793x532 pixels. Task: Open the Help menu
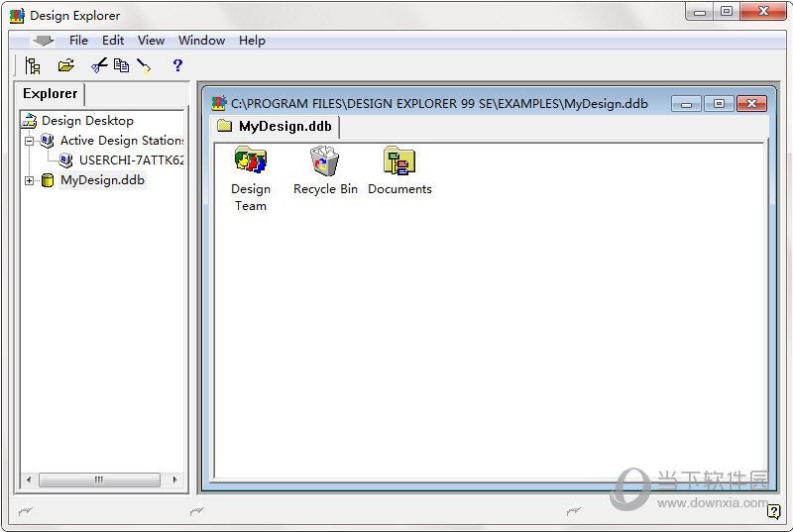point(252,41)
